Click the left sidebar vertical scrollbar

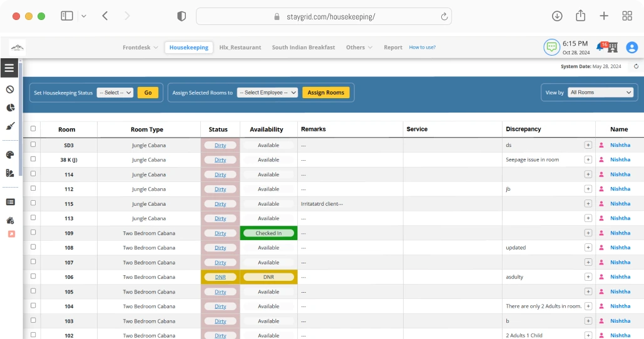pyautogui.click(x=20, y=119)
